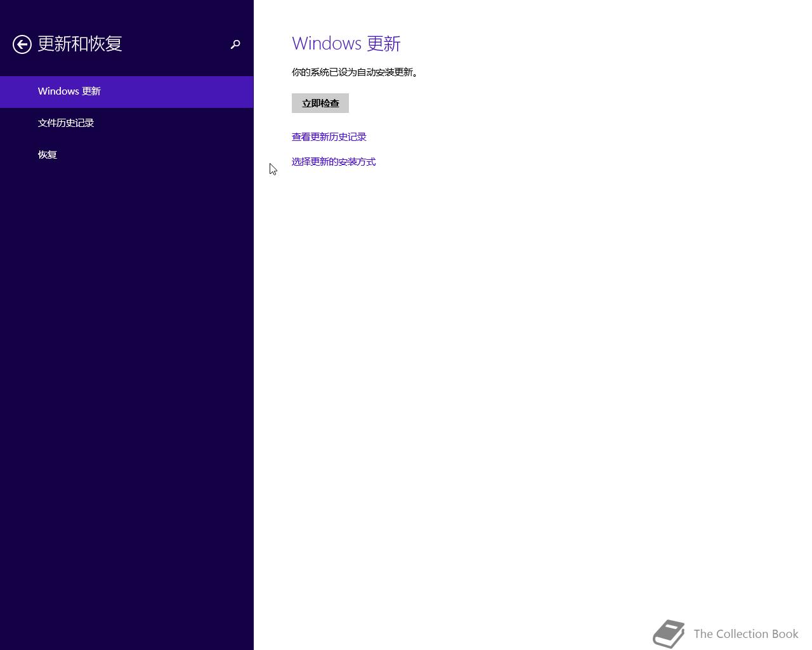Open the 恢复 section
This screenshot has width=812, height=650.
tap(126, 155)
